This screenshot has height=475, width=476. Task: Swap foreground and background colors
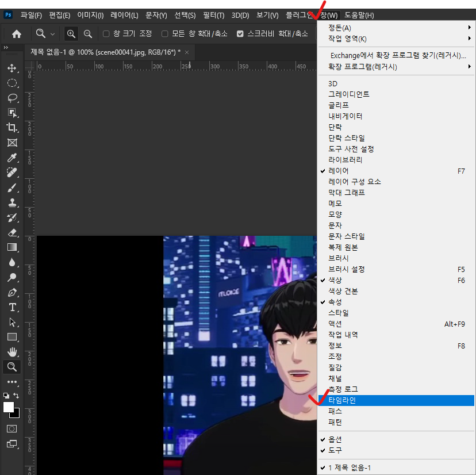pos(16,396)
